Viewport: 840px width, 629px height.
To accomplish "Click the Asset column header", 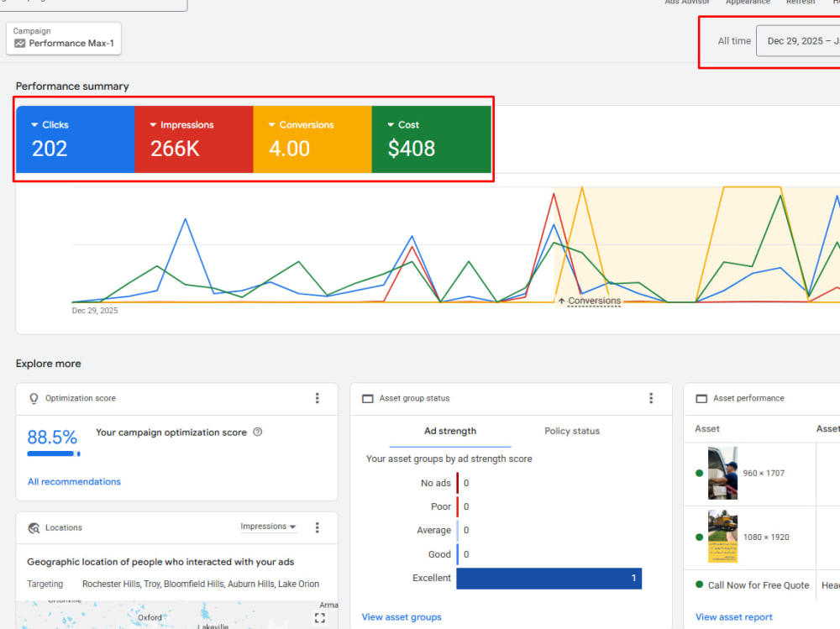I will click(x=707, y=428).
